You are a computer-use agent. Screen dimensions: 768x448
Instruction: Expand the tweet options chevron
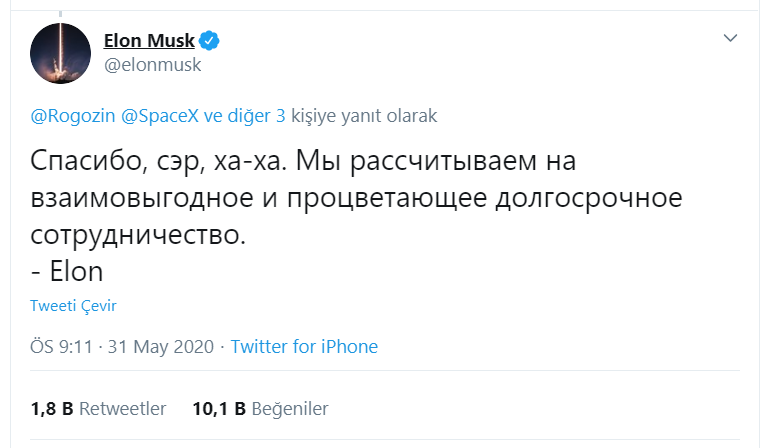pyautogui.click(x=731, y=39)
